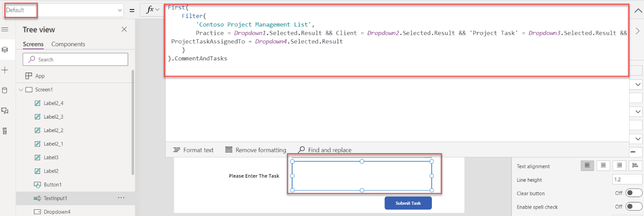The image size is (644, 216).
Task: Collapse the formula bar with chevron
Action: 637,10
